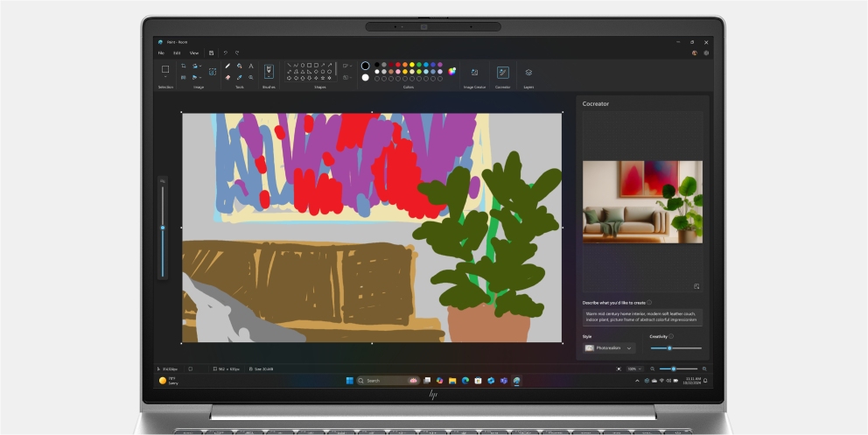This screenshot has width=868, height=435.
Task: Click the Undo arrow
Action: click(225, 53)
